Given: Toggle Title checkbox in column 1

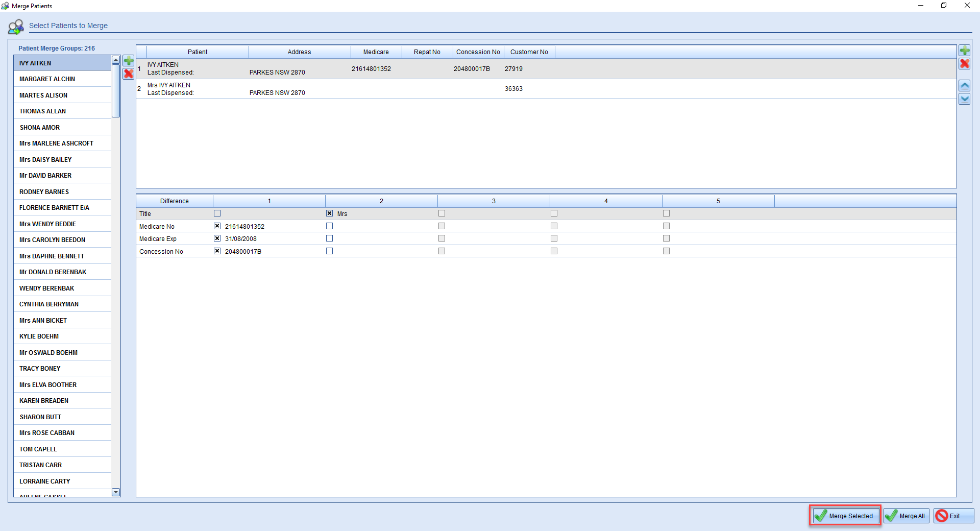Looking at the screenshot, I should (217, 213).
